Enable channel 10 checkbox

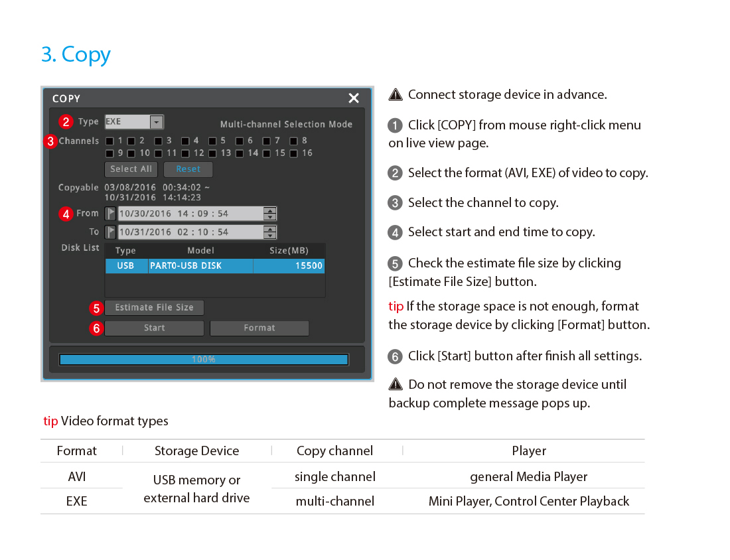tap(131, 154)
